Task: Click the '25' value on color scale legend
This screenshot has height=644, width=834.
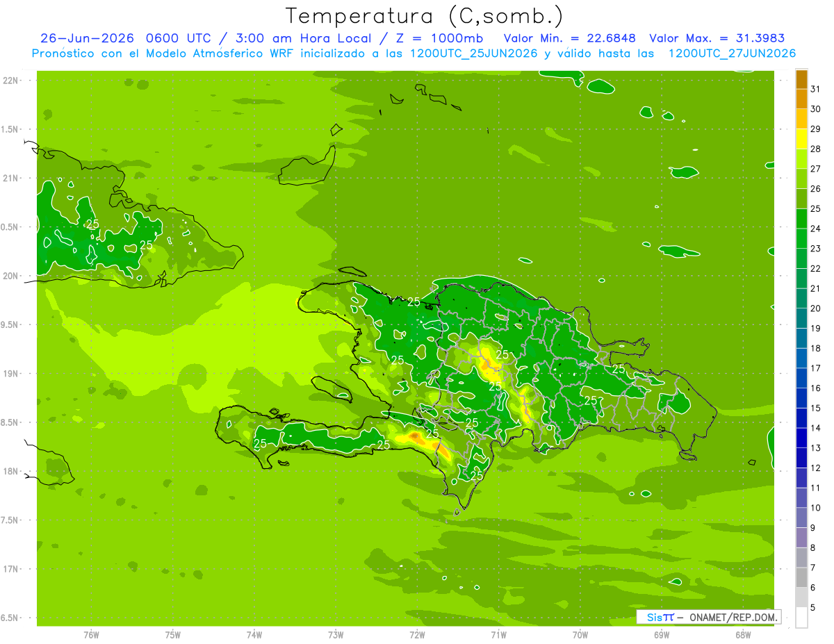Action: click(x=815, y=209)
